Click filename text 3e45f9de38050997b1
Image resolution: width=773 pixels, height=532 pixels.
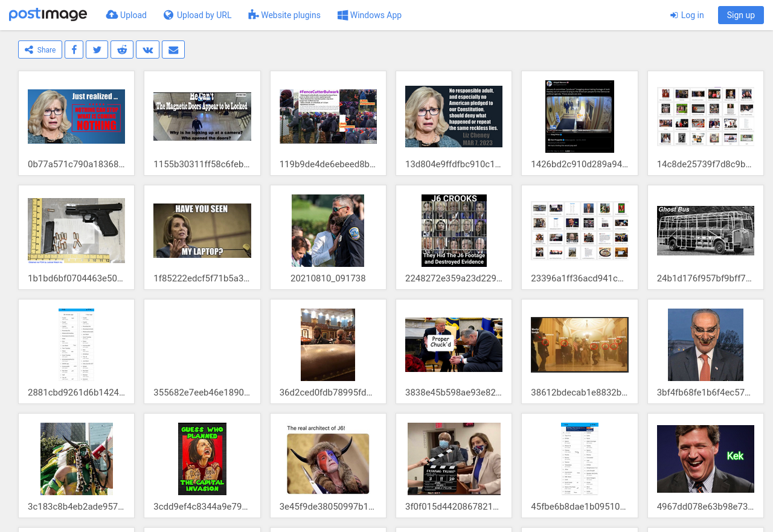(x=328, y=507)
